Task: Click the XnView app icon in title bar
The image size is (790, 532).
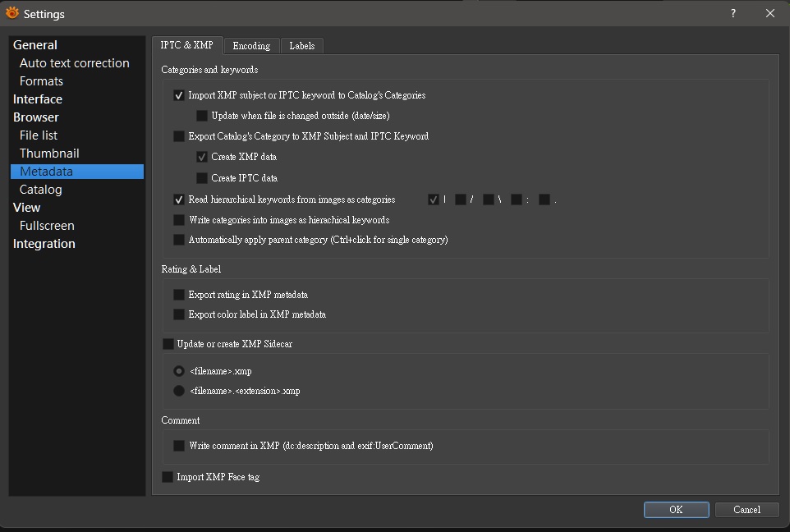Action: [x=12, y=13]
